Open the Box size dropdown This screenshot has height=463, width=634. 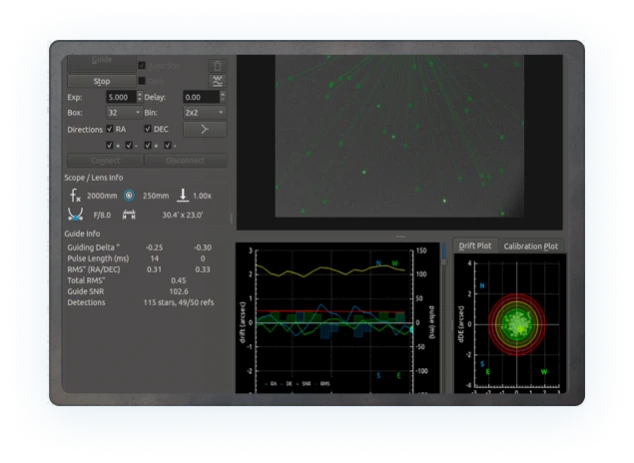pos(125,112)
